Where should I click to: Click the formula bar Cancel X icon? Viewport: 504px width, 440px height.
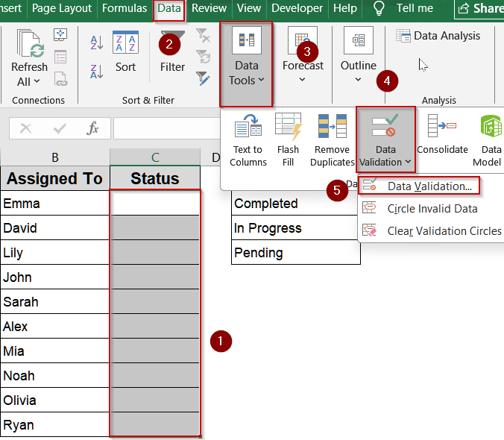click(x=25, y=128)
